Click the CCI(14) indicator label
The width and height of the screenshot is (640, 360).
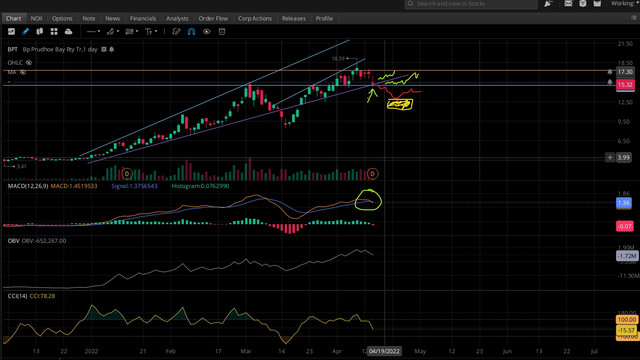coord(18,296)
